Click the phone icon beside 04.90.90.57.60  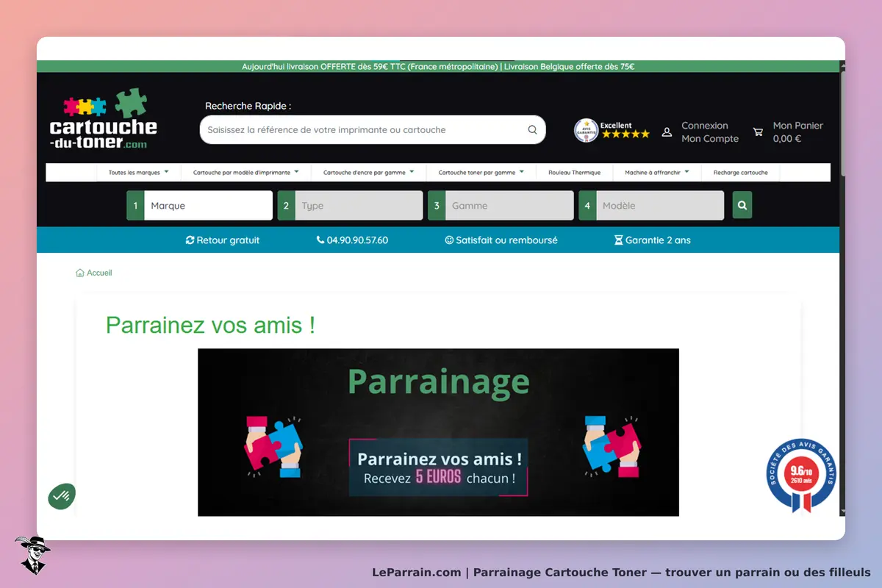tap(320, 240)
